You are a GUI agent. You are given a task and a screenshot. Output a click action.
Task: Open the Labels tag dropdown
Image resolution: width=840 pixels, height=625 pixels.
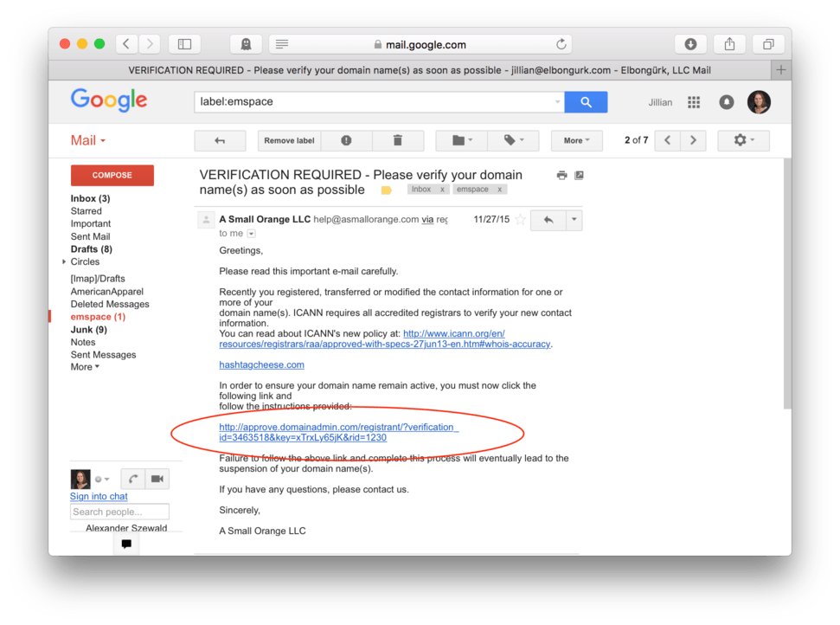tap(514, 140)
